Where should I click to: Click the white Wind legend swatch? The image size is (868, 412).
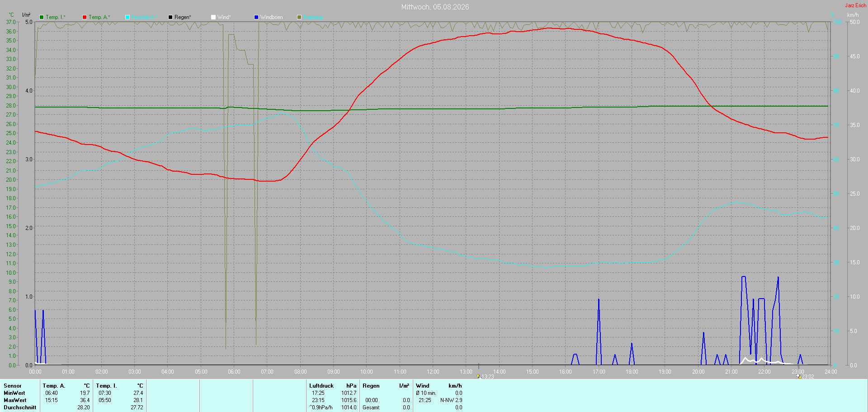(x=213, y=17)
